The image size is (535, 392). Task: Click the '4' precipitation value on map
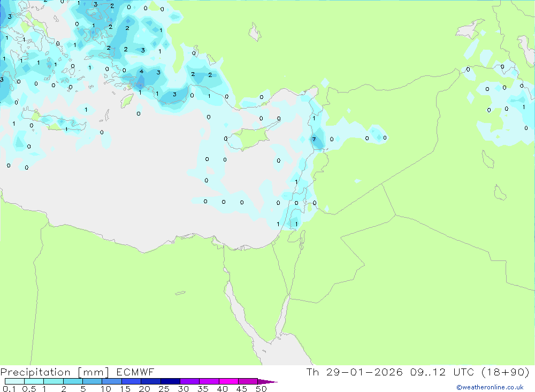(x=141, y=71)
